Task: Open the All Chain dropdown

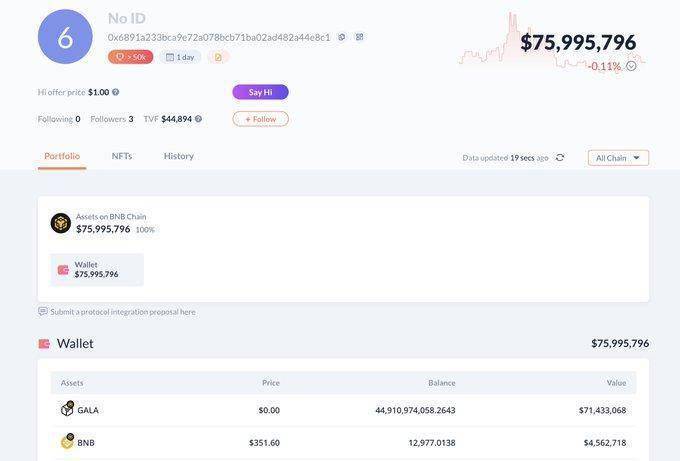Action: 618,158
